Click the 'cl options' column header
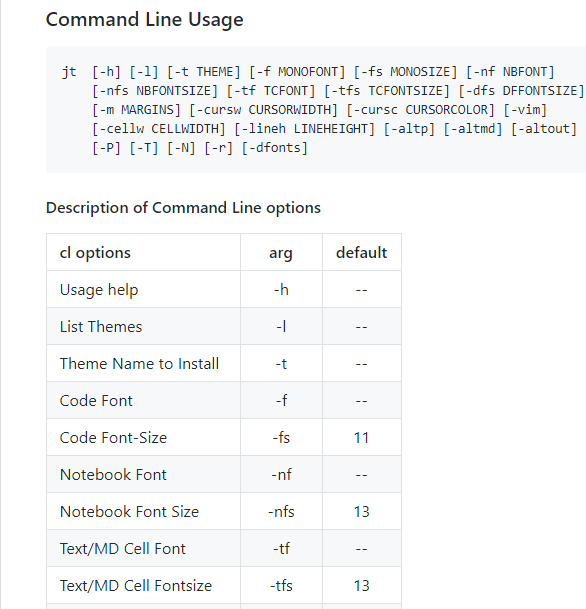This screenshot has height=609, width=586. (x=143, y=252)
